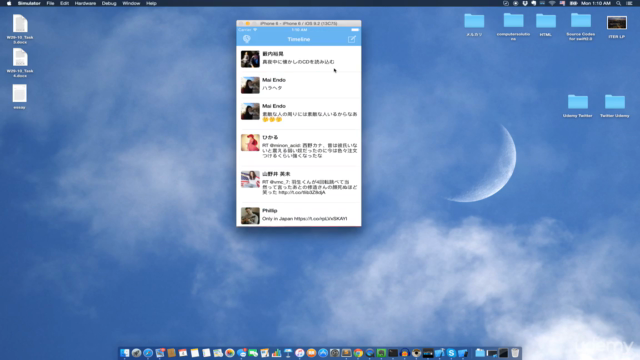Tap the first tweet's profile picture
The height and width of the screenshot is (360, 640).
(250, 59)
